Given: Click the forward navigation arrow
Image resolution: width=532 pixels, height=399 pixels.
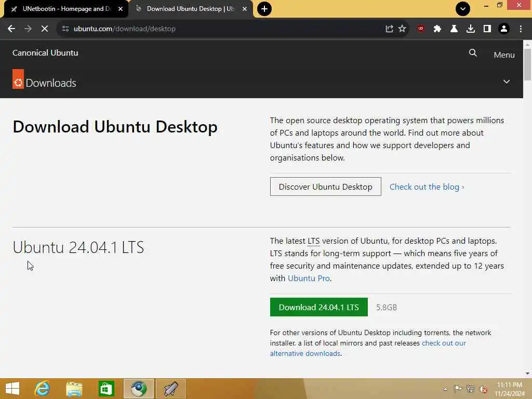Looking at the screenshot, I should point(28,29).
